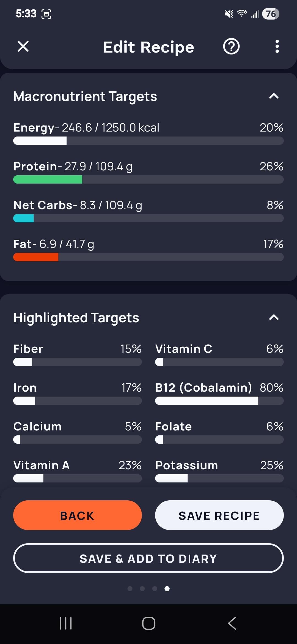Select the Net Carbs target bar

[148, 218]
